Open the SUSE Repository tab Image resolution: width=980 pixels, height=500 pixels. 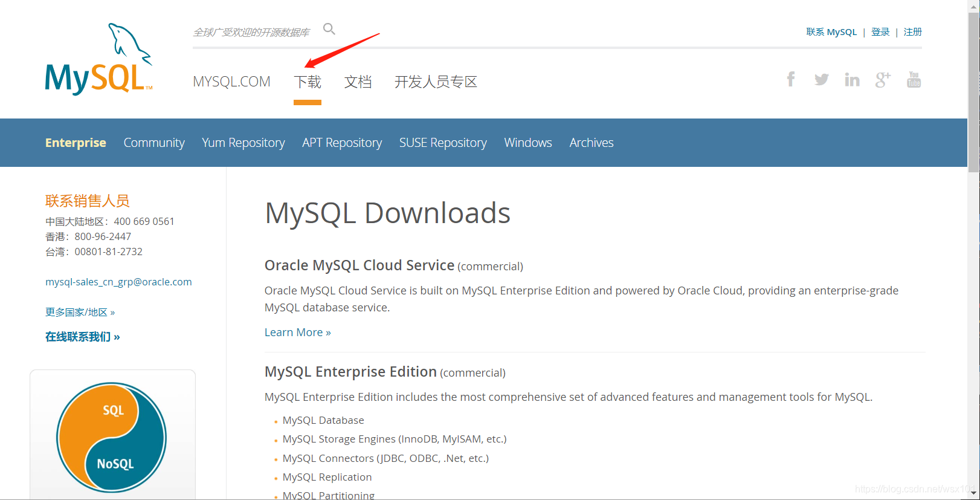[443, 143]
